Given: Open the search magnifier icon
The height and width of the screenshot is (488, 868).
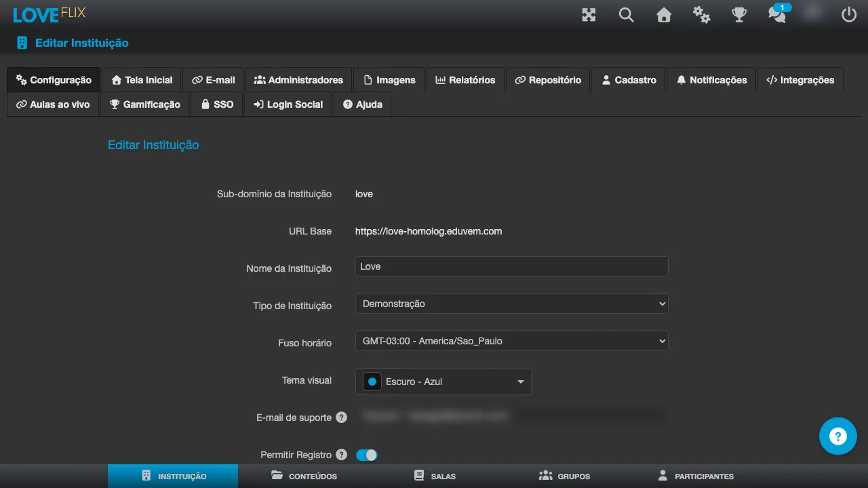Looking at the screenshot, I should tap(626, 15).
